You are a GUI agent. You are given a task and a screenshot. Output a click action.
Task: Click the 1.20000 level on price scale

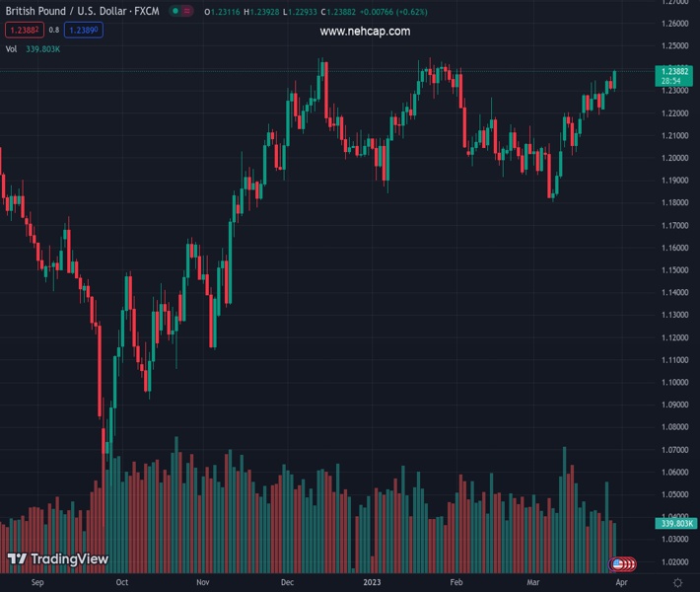click(x=674, y=158)
